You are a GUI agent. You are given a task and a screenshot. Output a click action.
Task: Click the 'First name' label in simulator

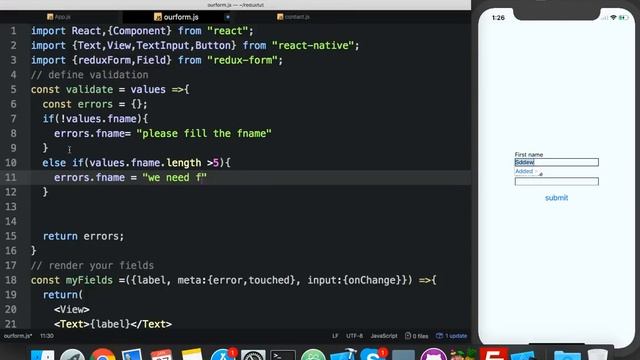529,155
